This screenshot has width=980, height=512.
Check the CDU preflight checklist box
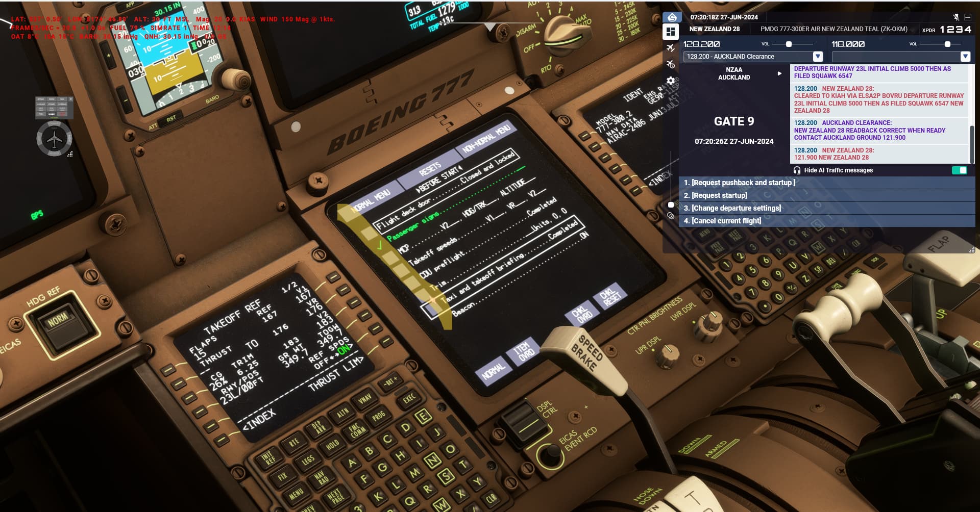412,284
